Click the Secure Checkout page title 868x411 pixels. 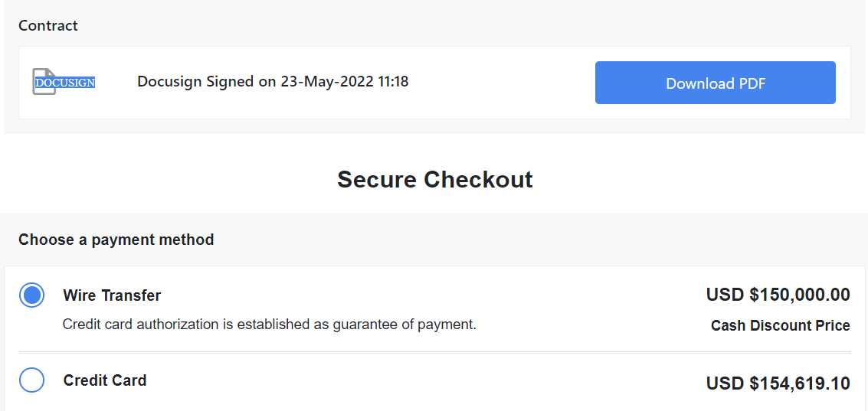434,180
